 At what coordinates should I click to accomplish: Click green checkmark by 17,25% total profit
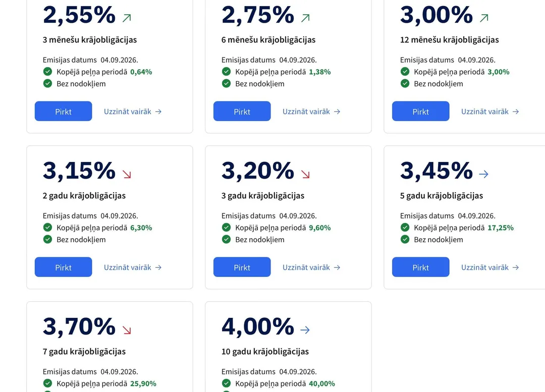405,228
